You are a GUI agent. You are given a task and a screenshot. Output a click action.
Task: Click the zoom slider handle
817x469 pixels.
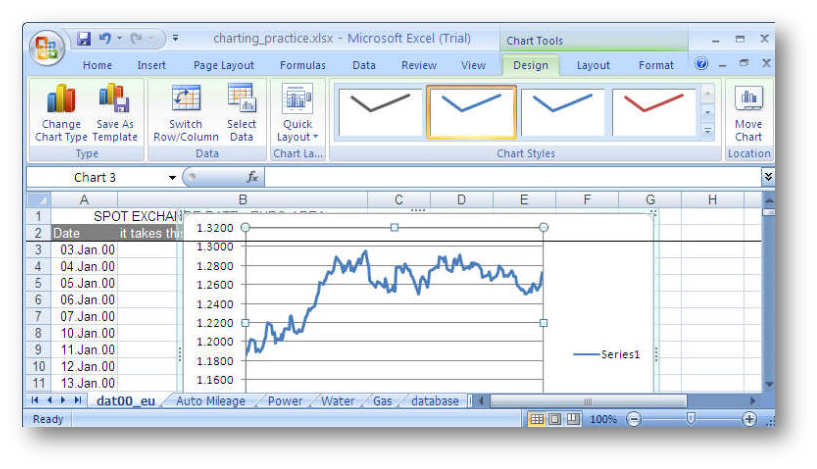click(x=690, y=419)
